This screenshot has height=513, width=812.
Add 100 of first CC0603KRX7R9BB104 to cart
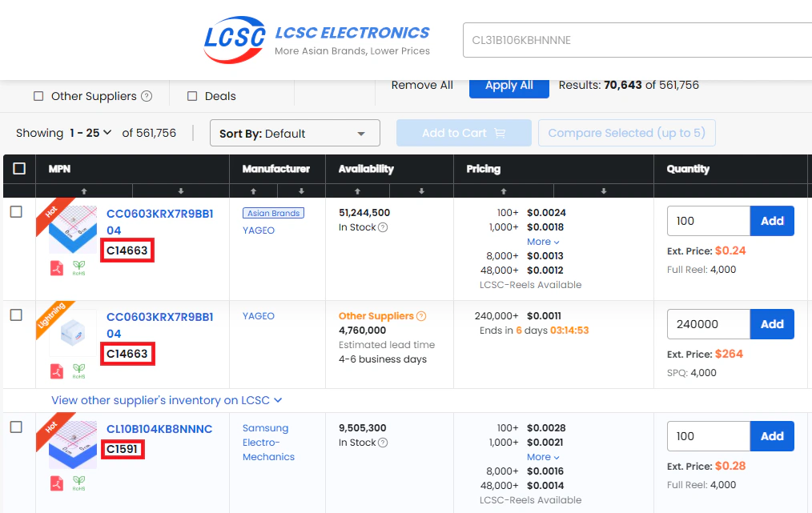click(772, 221)
